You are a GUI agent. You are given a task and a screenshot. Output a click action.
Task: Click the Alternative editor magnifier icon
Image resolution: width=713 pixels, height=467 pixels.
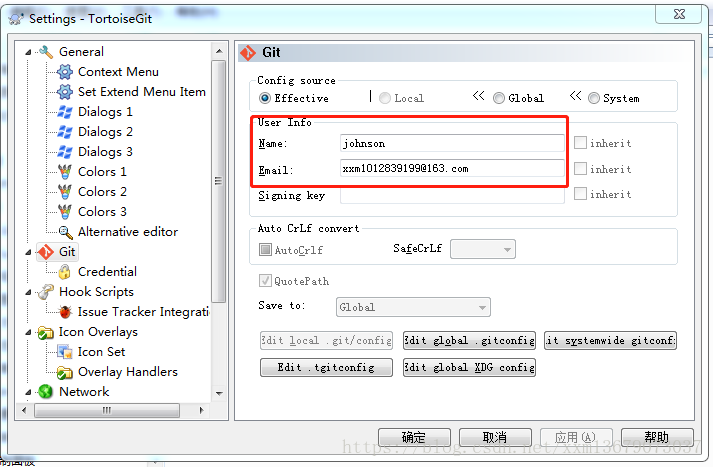(65, 232)
